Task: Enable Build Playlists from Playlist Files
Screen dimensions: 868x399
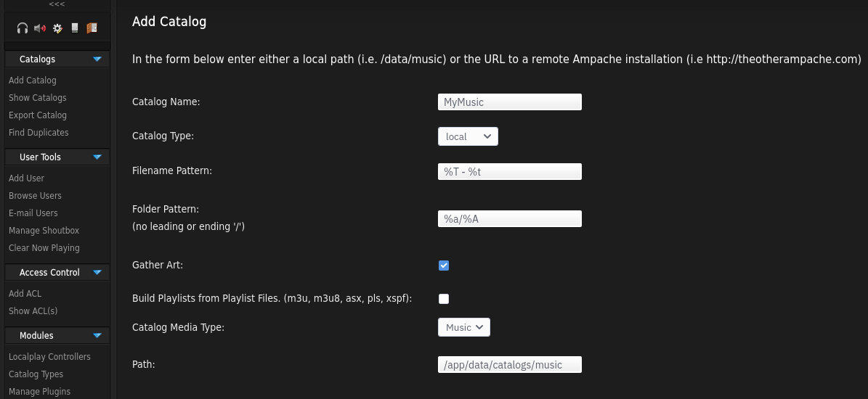Action: click(x=444, y=299)
